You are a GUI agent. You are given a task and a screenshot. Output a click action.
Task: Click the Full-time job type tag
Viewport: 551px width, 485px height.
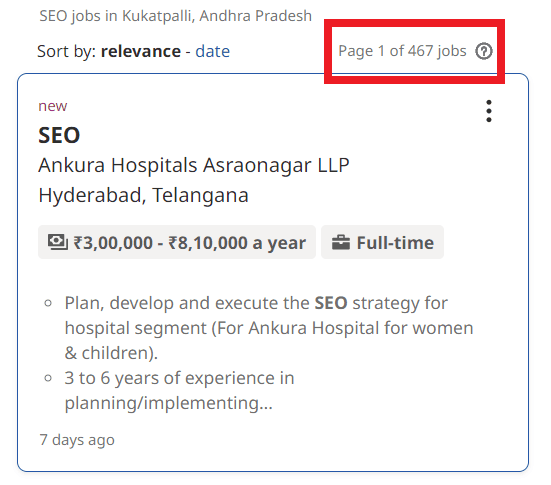[x=382, y=242]
